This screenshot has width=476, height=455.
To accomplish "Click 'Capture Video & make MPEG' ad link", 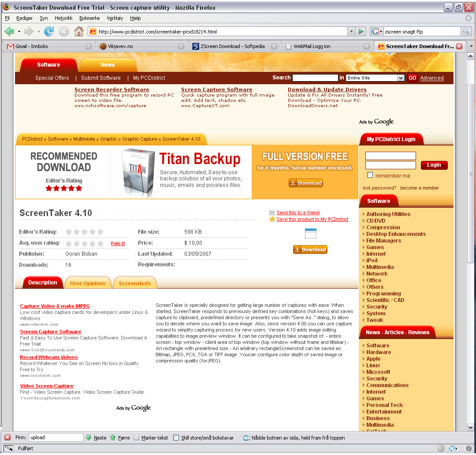I will tap(55, 306).
